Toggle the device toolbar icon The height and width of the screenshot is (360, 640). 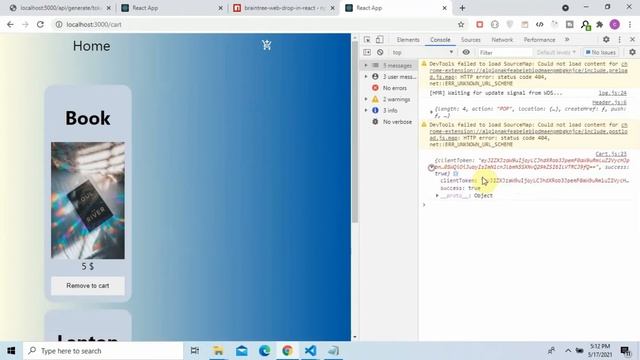pyautogui.click(x=380, y=40)
